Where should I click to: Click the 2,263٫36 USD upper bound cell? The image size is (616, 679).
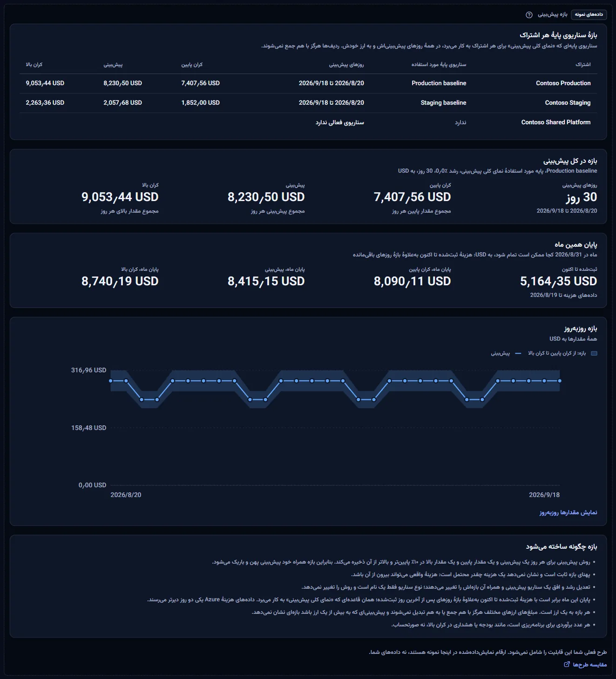(x=45, y=103)
